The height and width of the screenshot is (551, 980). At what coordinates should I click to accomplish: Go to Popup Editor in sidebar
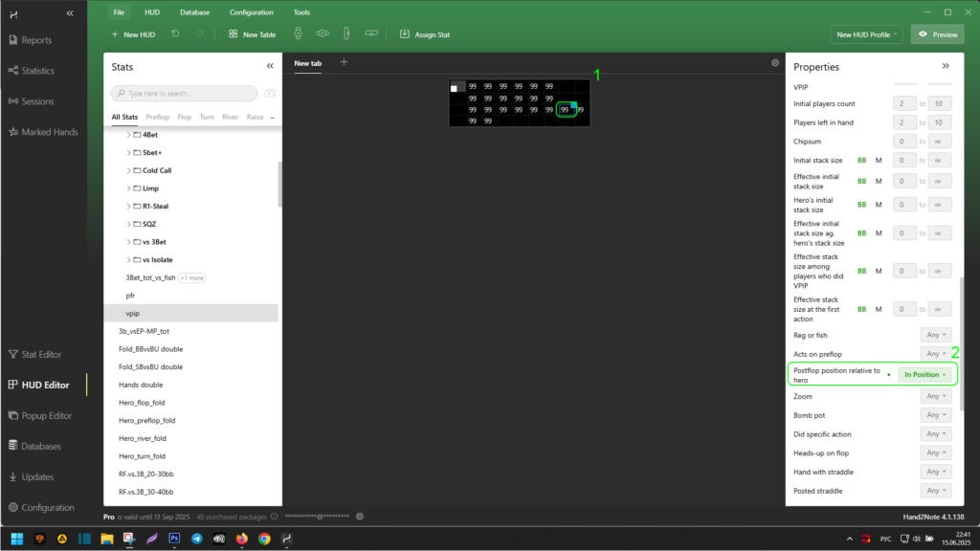coord(46,416)
